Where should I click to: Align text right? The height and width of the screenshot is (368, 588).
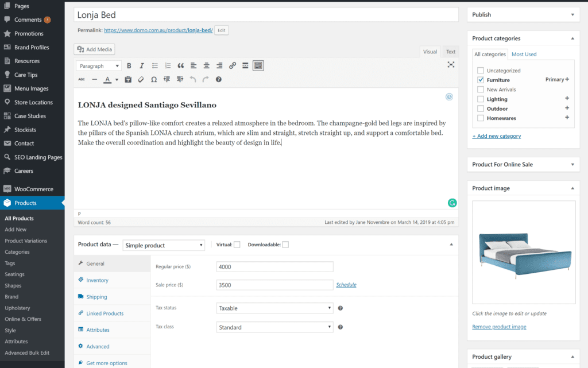[219, 65]
